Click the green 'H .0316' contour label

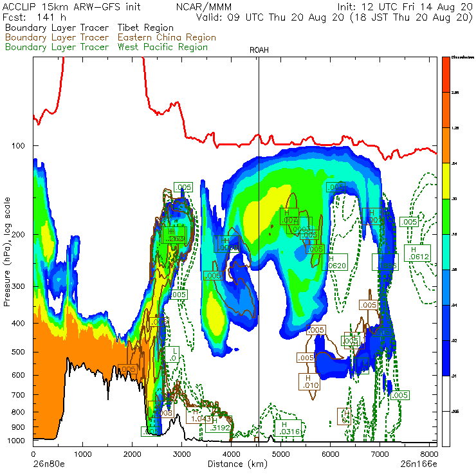288,428
